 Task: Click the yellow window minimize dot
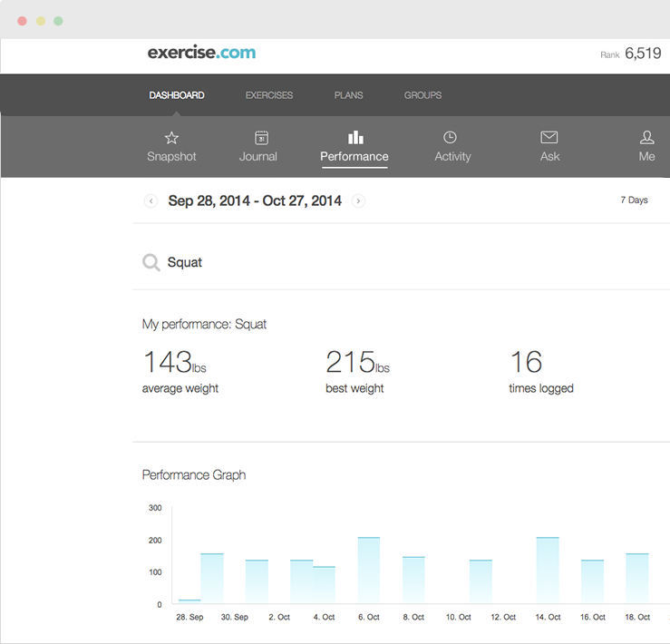41,21
